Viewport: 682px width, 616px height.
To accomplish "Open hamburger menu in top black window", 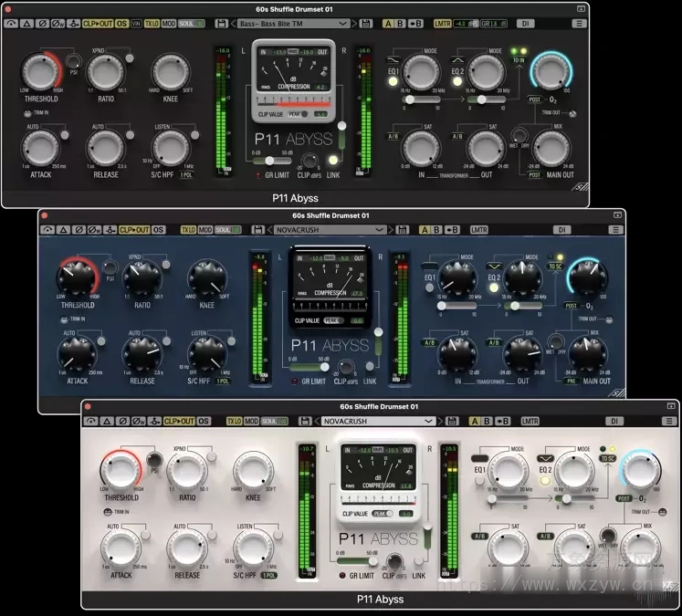I will point(579,24).
